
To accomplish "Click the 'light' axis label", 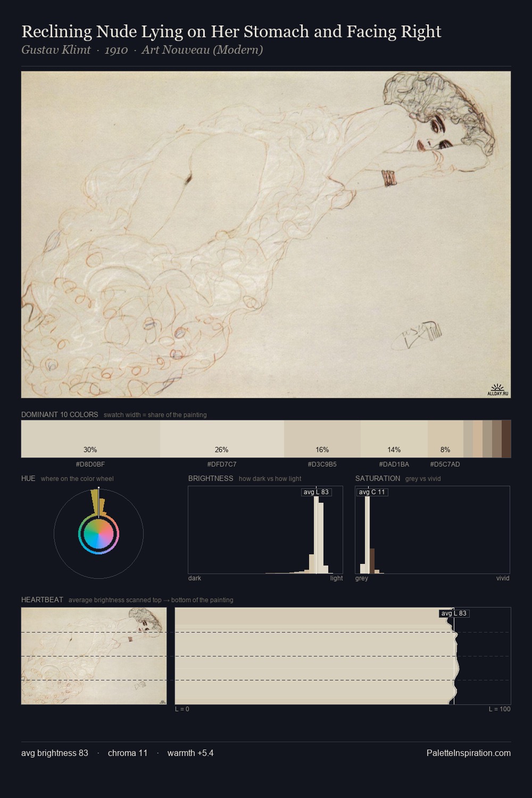I will tap(336, 578).
